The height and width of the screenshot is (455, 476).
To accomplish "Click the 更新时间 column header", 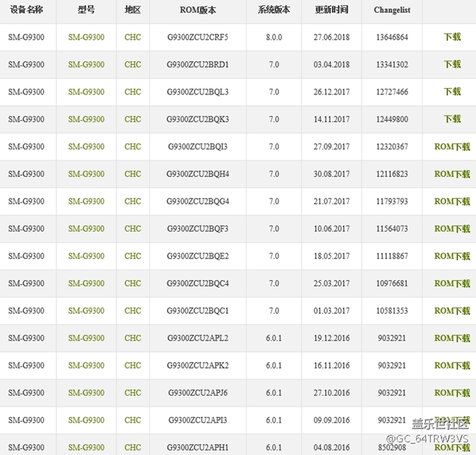I will [x=332, y=10].
